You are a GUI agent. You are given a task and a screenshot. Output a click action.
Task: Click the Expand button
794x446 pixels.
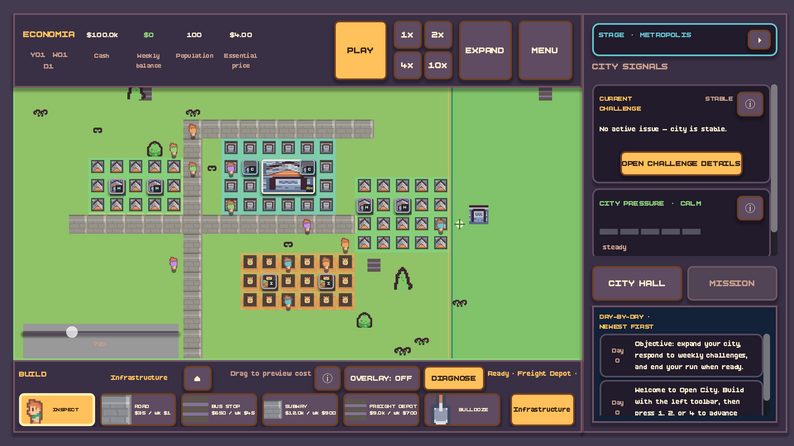pos(485,50)
